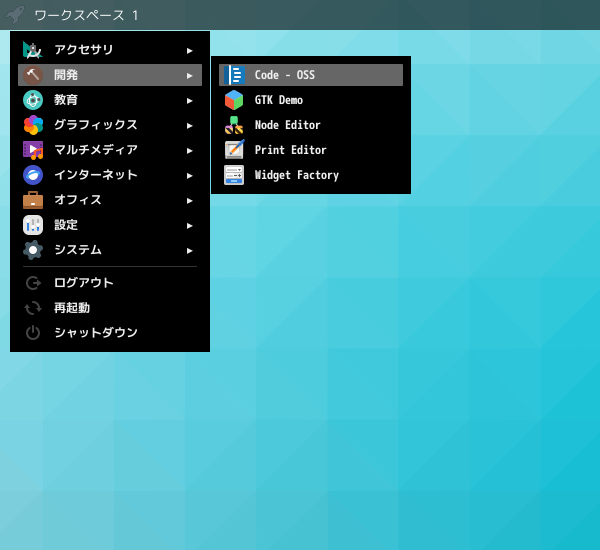
Task: Click the インターネット globe icon
Action: 33,175
